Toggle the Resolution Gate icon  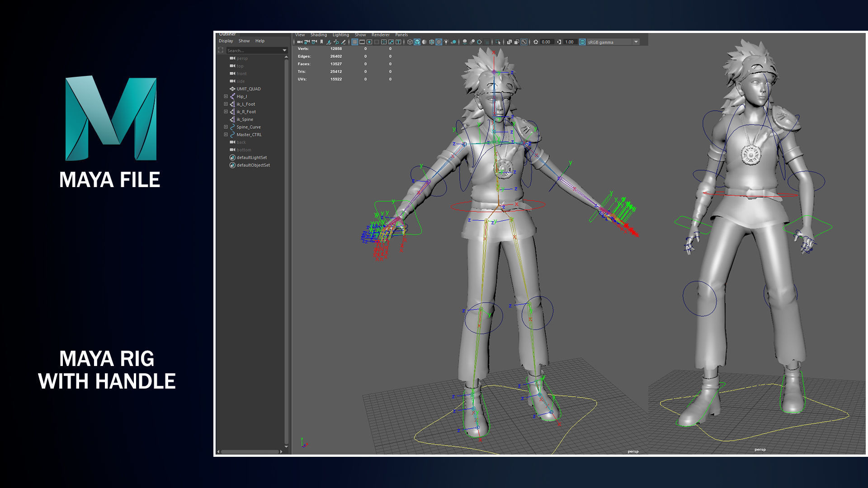pyautogui.click(x=369, y=42)
